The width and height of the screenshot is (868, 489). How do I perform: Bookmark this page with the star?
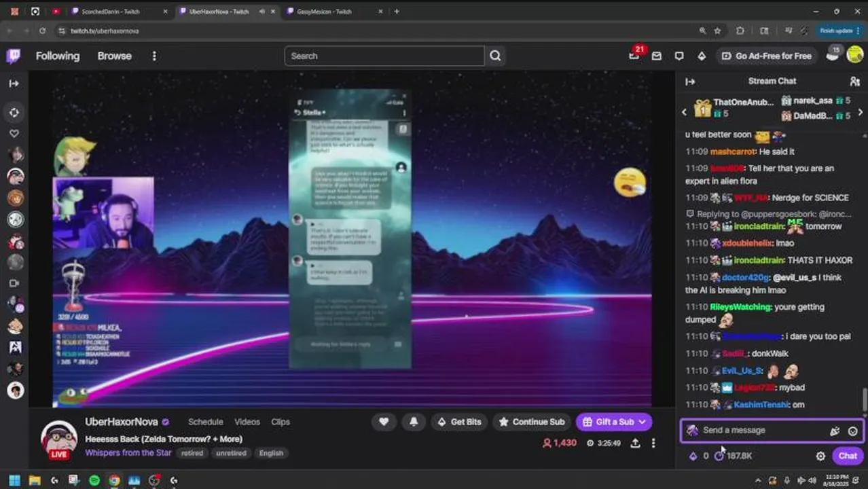pos(718,31)
